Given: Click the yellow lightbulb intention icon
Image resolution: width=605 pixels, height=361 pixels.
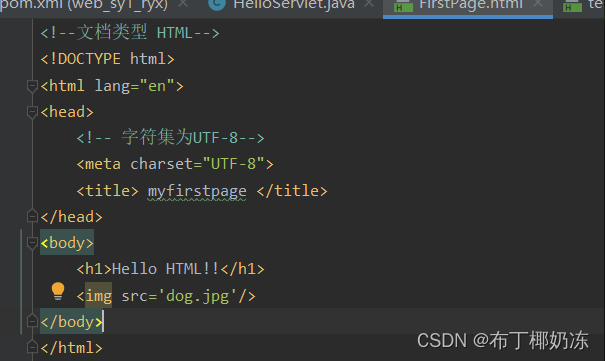Looking at the screenshot, I should pyautogui.click(x=58, y=291).
